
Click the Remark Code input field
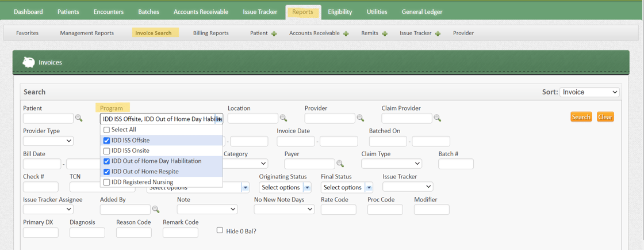181,232
